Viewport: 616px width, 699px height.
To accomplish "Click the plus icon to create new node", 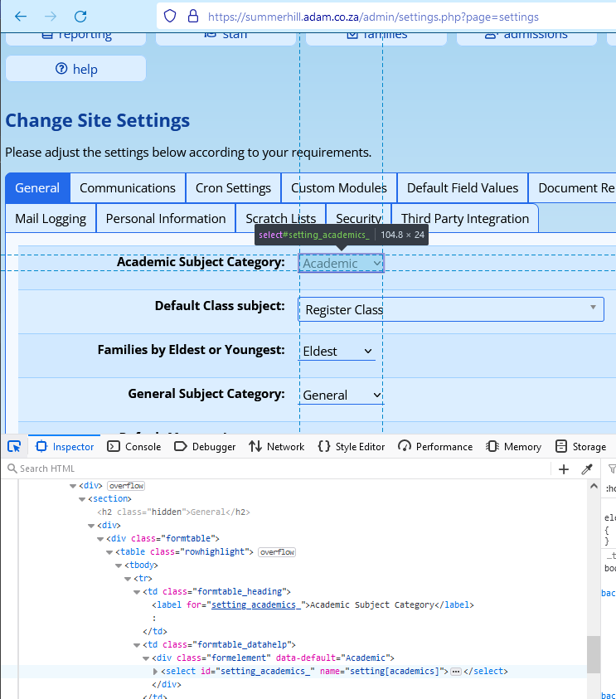I will pyautogui.click(x=564, y=469).
